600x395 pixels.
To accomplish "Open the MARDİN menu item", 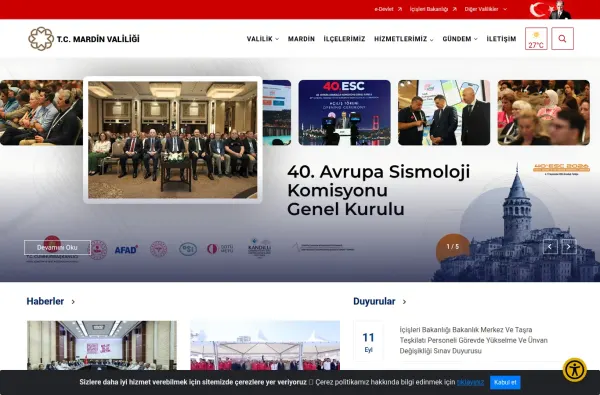I will pyautogui.click(x=301, y=39).
